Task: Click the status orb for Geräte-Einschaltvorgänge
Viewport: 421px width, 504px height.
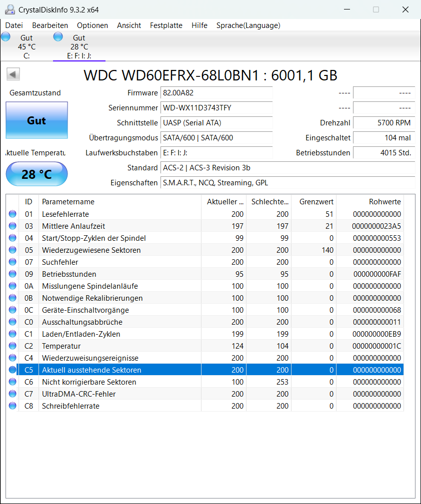Action: [12, 310]
